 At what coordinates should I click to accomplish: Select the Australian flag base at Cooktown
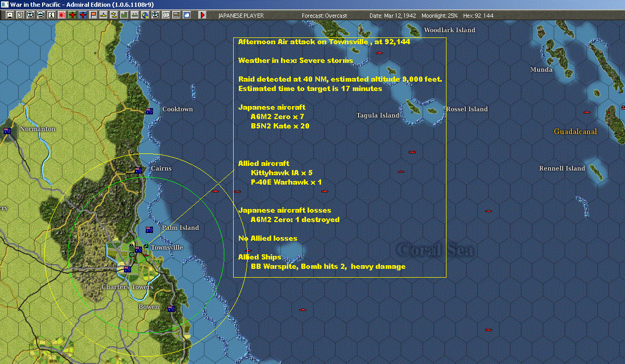pyautogui.click(x=149, y=111)
